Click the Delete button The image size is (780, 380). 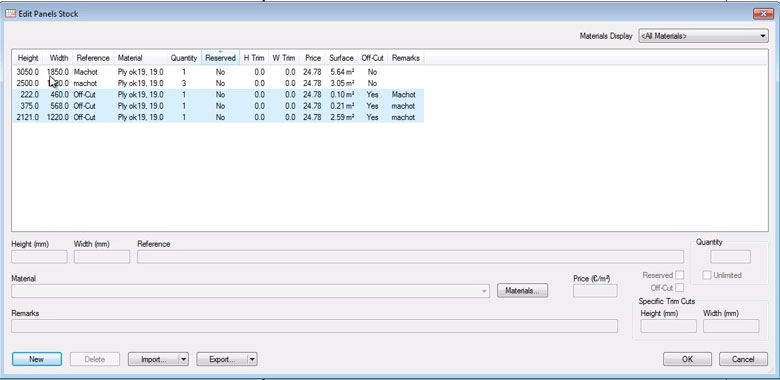pos(95,359)
